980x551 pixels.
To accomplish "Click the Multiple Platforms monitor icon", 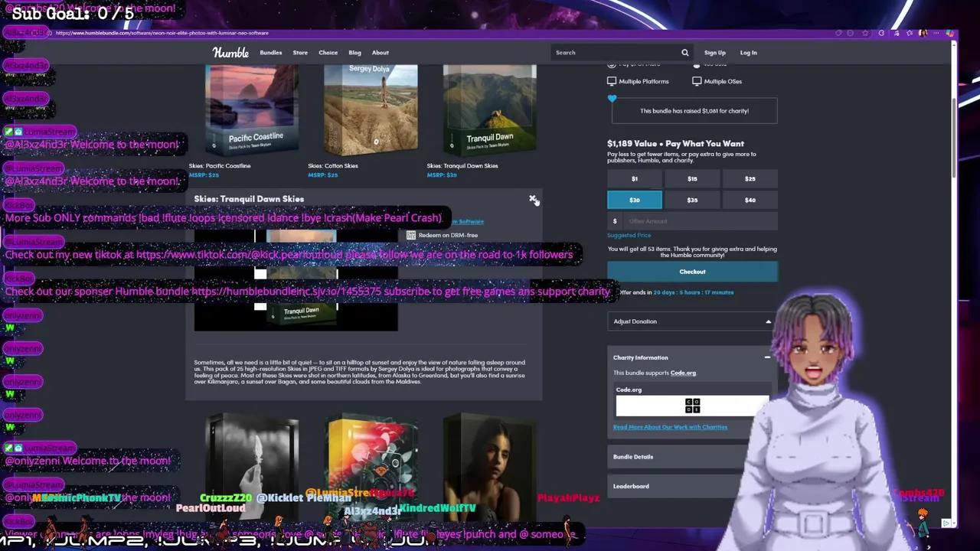I will pos(612,81).
